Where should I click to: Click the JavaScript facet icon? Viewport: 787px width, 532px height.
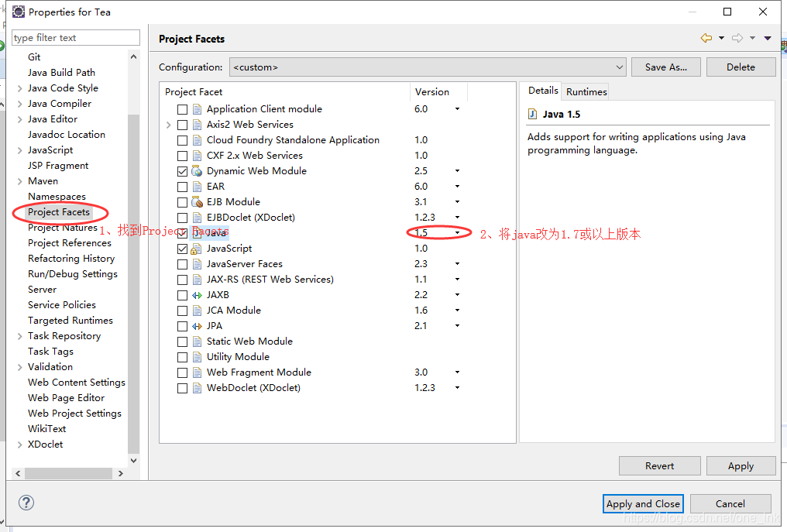coord(197,249)
